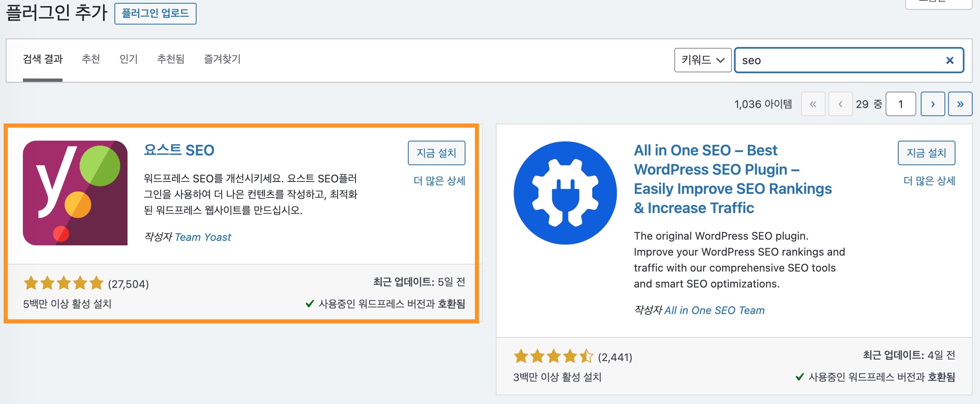Switch to the 추천 tab
The width and height of the screenshot is (980, 404).
[92, 59]
